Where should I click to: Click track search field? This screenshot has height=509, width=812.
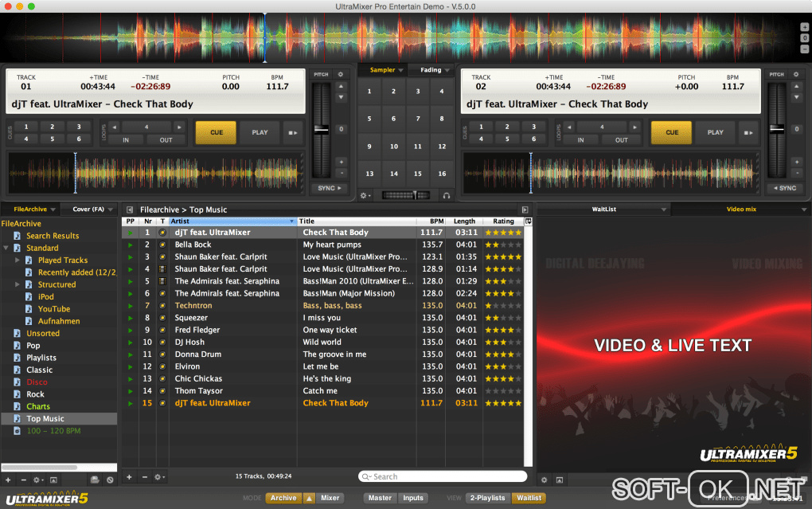point(443,477)
